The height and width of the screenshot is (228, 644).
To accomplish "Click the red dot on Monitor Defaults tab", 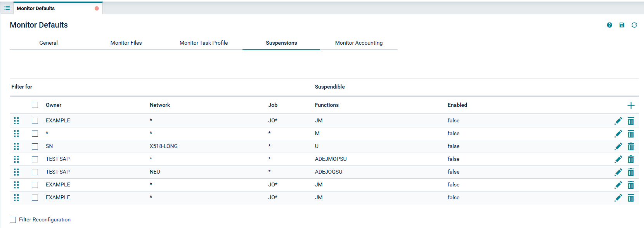I will tap(97, 8).
